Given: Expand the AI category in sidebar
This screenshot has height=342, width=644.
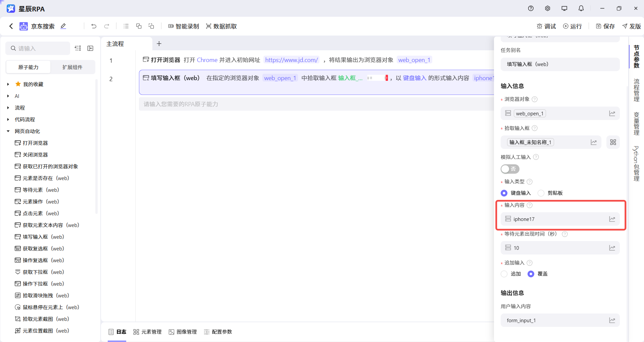Looking at the screenshot, I should point(8,96).
